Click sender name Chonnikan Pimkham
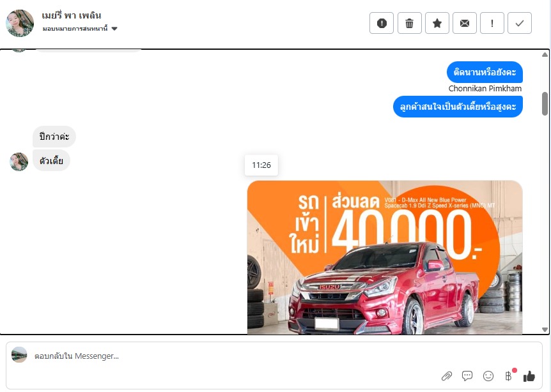The height and width of the screenshot is (392, 551). pos(485,89)
